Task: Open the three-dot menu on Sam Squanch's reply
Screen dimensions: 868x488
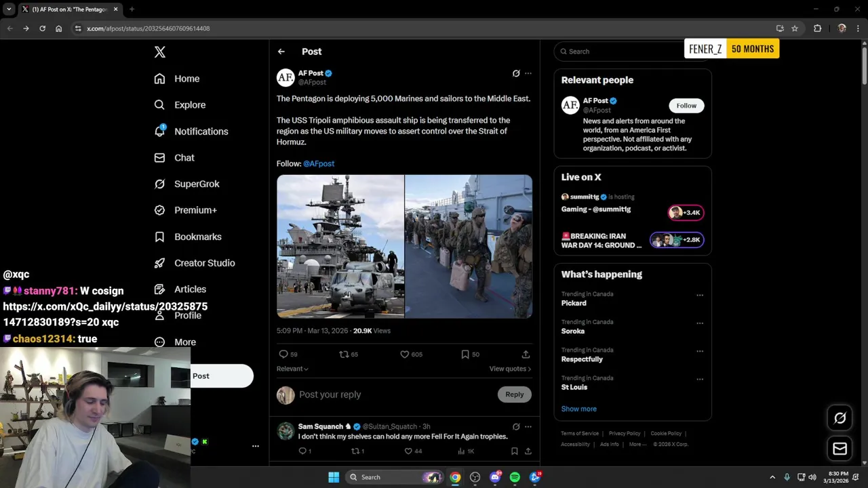Action: coord(528,426)
